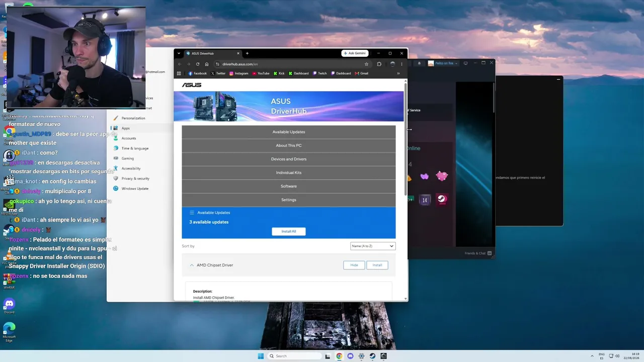Open the Individual Kits section
This screenshot has width=644, height=362.
pyautogui.click(x=289, y=172)
